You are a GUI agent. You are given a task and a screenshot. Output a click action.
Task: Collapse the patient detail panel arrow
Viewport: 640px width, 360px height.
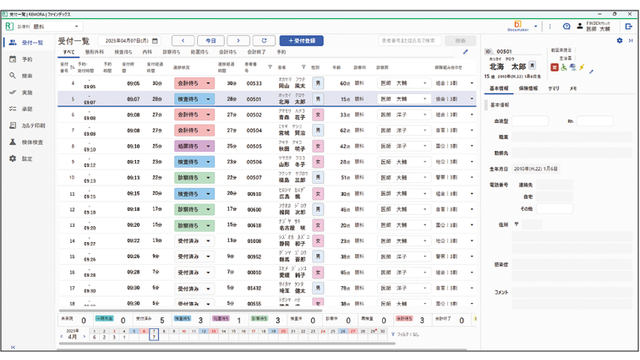(x=631, y=40)
